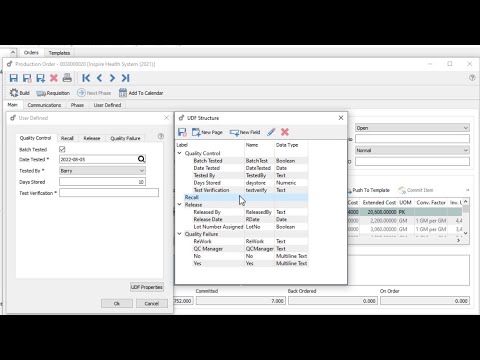
Task: Open the Quality Control tab
Action: [x=35, y=138]
